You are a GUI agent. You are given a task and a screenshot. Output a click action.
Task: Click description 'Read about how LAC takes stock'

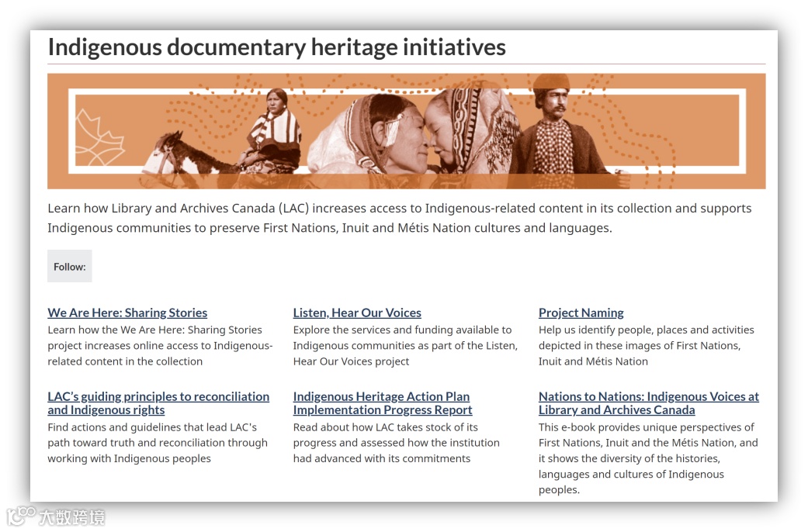(397, 443)
